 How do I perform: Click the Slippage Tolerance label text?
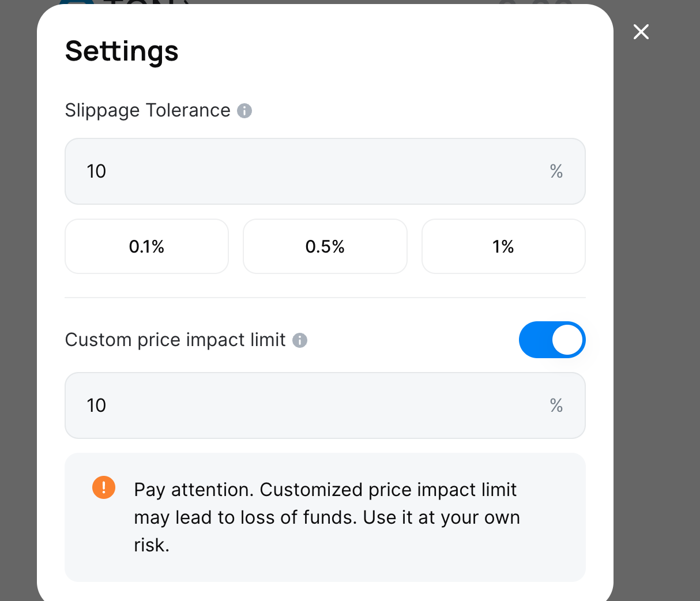coord(148,110)
